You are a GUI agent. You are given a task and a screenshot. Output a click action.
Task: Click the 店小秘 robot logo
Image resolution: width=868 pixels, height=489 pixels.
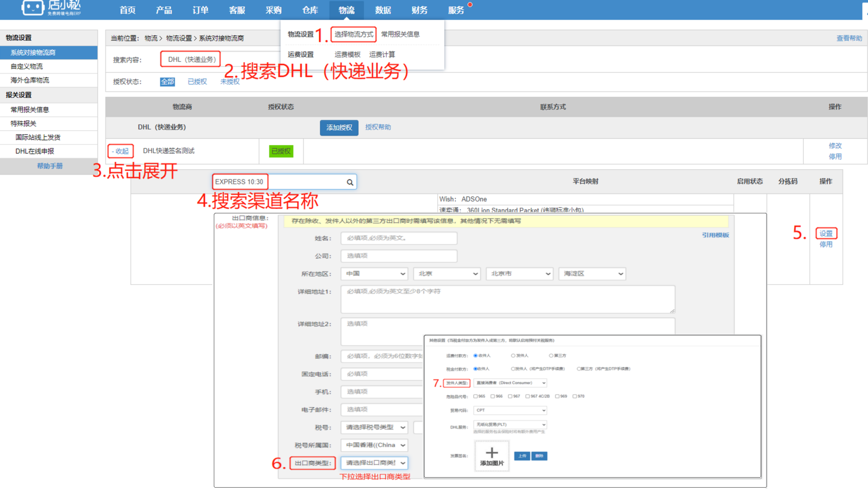pos(33,8)
